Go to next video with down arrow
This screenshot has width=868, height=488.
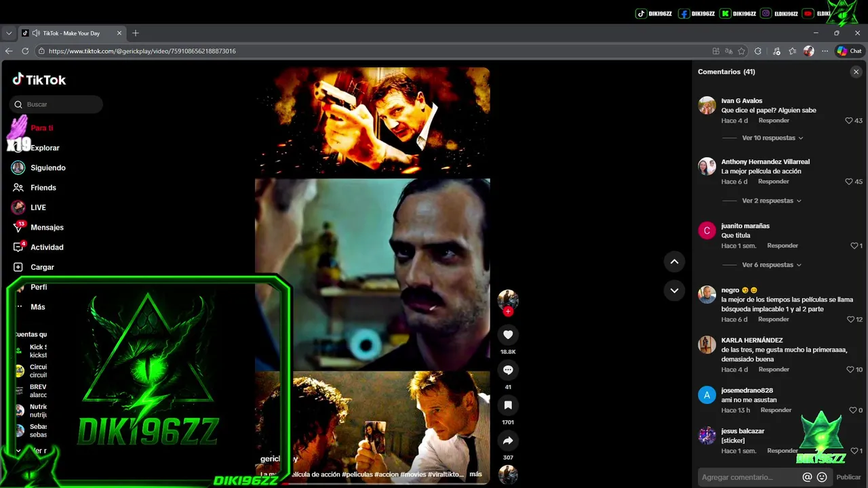[674, 290]
